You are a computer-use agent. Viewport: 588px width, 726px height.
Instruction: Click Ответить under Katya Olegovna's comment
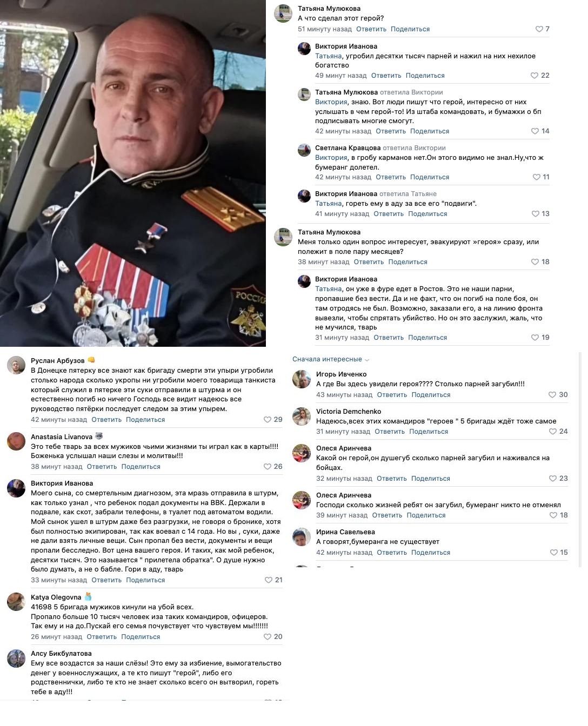[102, 637]
